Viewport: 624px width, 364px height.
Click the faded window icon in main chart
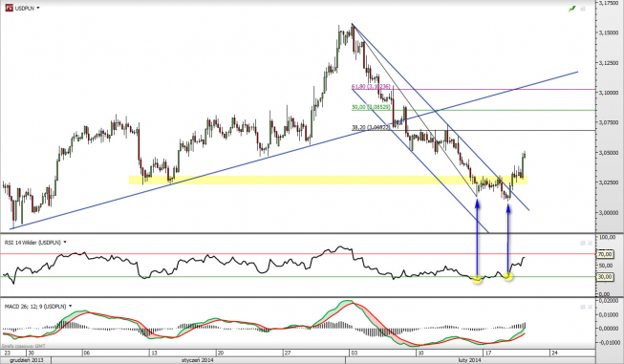coord(584,9)
